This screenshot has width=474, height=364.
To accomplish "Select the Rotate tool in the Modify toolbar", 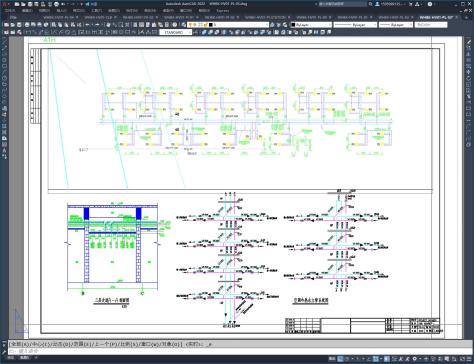I will (469, 78).
